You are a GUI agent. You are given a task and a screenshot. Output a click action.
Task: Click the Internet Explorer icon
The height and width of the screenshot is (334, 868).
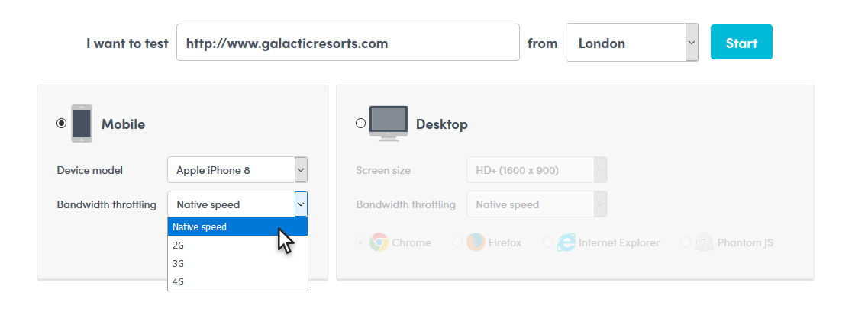(x=566, y=242)
